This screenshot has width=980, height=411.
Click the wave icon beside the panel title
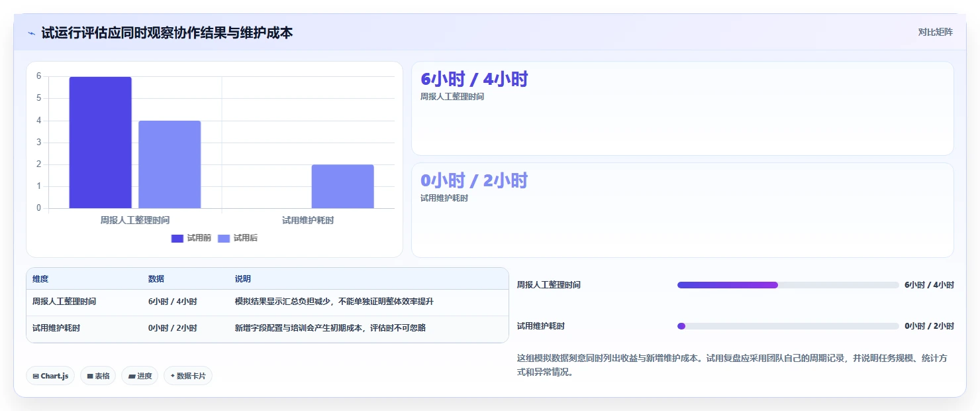point(31,33)
